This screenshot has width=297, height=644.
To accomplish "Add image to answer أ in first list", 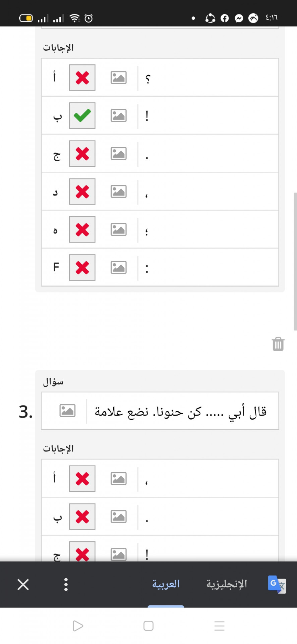I will [118, 77].
